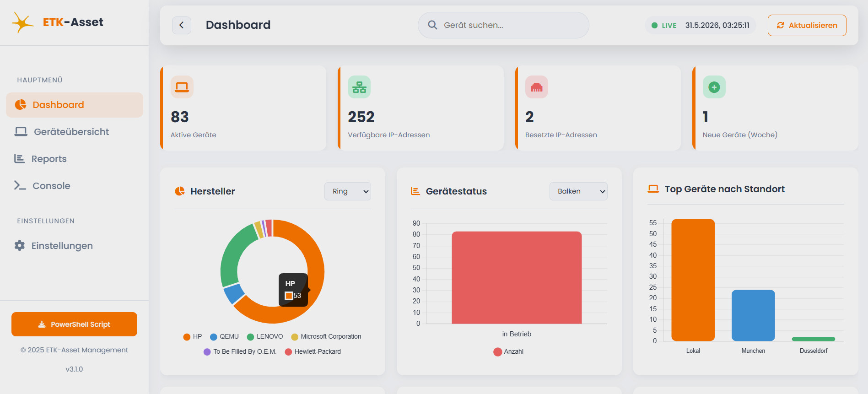868x394 pixels.
Task: Click the refresh icon in Aktualisieren button
Action: [x=781, y=26]
